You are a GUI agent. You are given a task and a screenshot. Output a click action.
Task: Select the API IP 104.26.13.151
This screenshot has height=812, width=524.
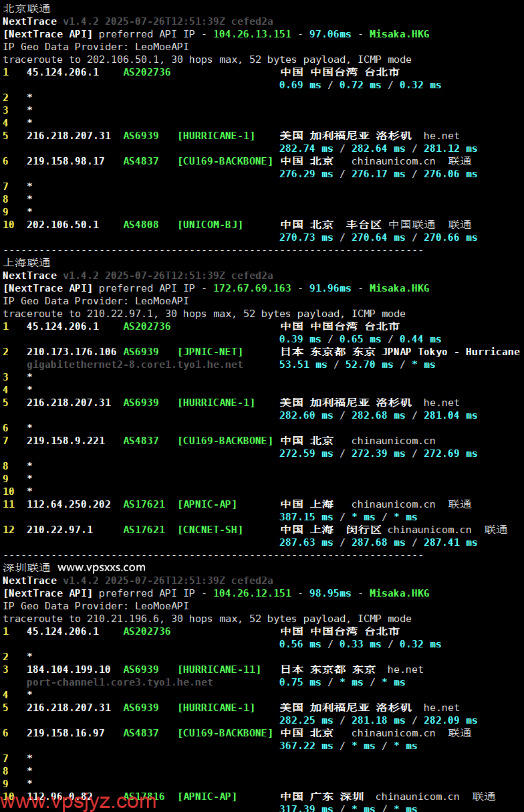coord(252,34)
